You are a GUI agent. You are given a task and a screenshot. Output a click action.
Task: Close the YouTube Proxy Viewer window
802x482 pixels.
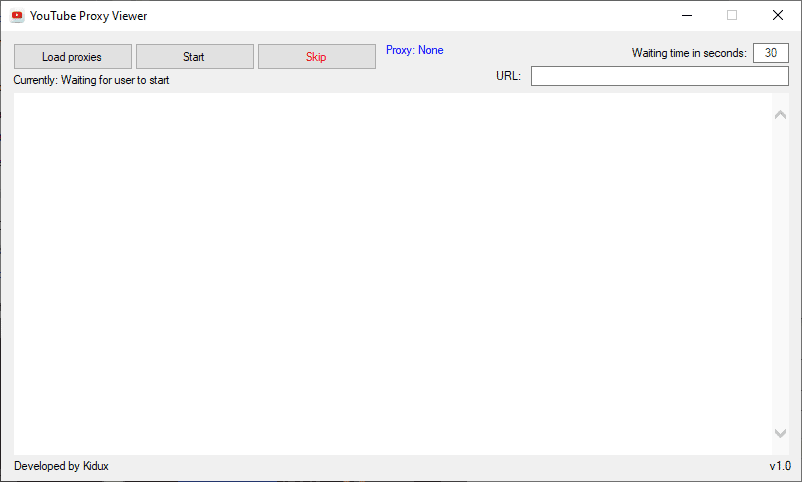[x=777, y=15]
